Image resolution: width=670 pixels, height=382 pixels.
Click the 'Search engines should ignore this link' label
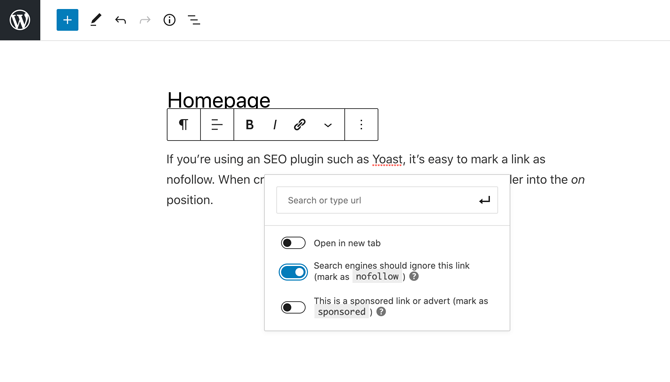tap(391, 271)
